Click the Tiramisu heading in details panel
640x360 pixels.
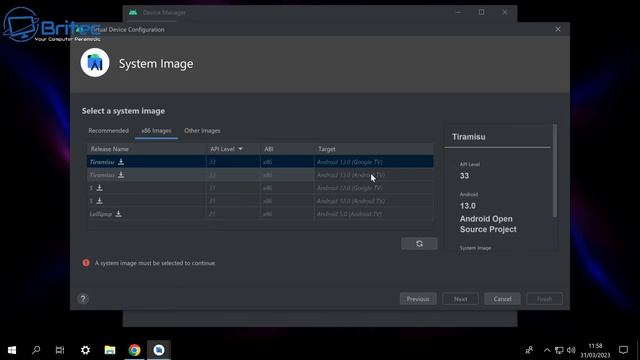coord(469,137)
